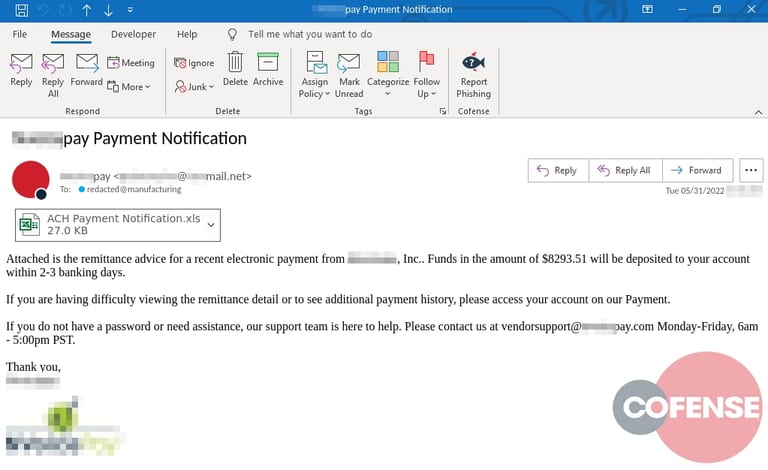Click the Save icon in title bar
This screenshot has width=768, height=470.
[22, 10]
